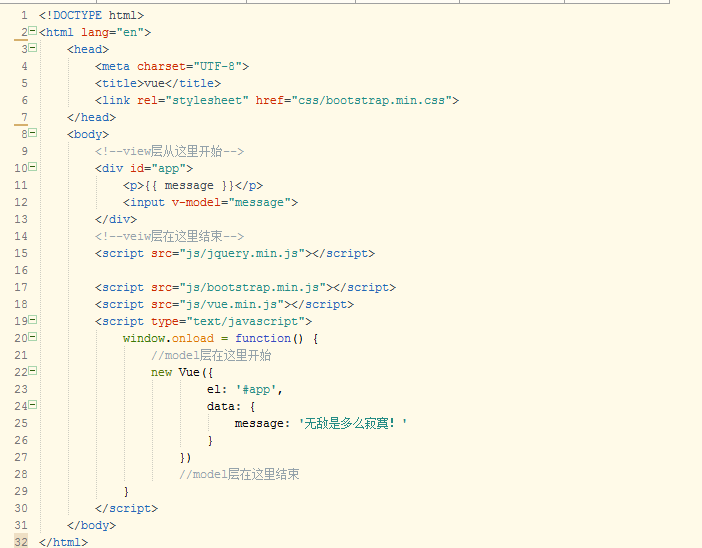
Task: Click the message: key on line 25
Action: pyautogui.click(x=262, y=424)
